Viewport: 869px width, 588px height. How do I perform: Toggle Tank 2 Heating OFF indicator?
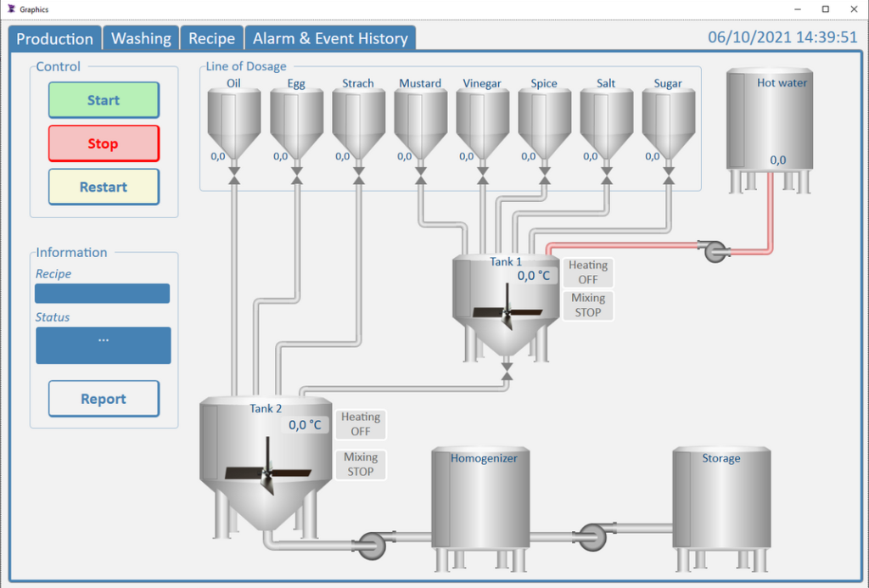pyautogui.click(x=360, y=423)
